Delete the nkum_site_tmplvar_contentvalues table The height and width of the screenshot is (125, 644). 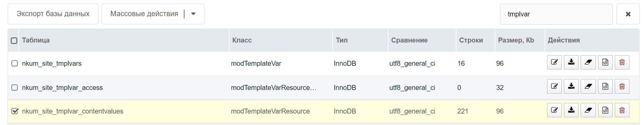(622, 110)
